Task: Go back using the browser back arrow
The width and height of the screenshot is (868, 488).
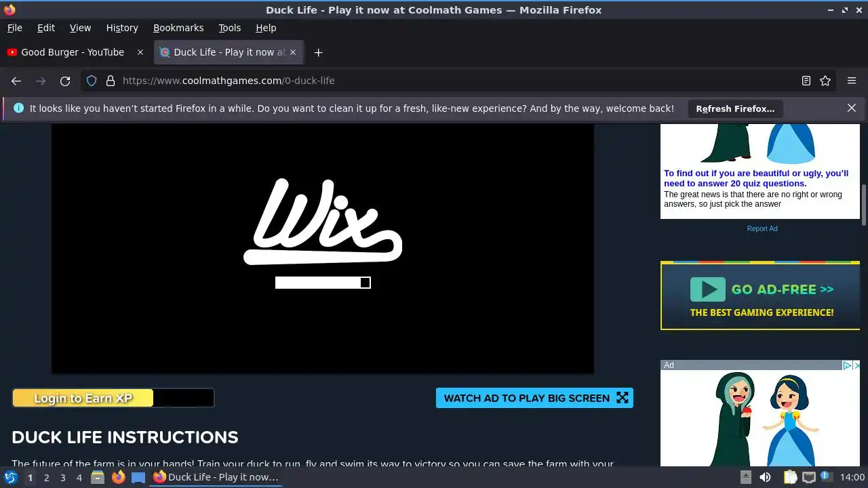Action: click(x=16, y=81)
